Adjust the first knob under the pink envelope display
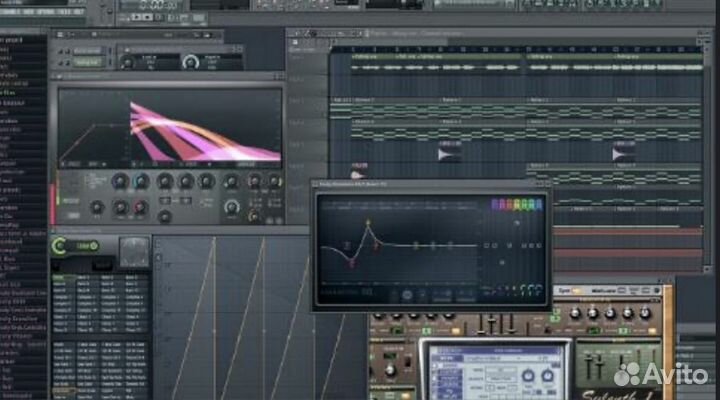 coord(120,181)
